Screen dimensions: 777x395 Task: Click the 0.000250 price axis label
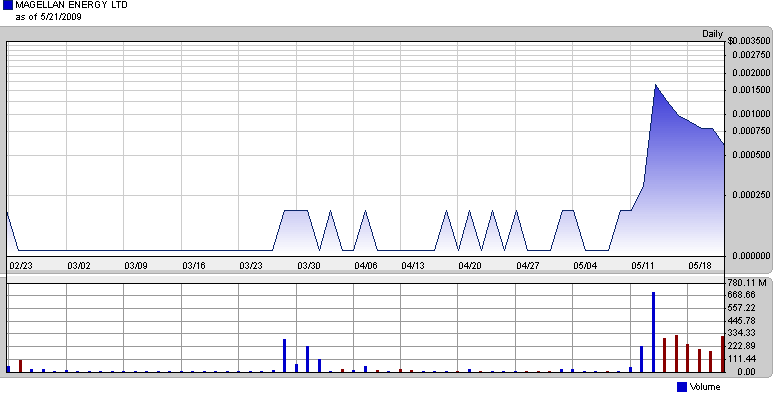point(752,195)
